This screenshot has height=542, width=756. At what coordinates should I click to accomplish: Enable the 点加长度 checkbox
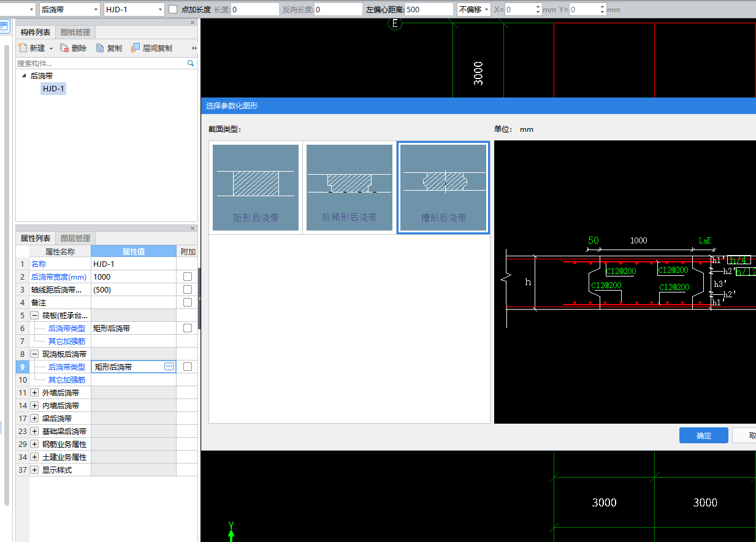173,10
